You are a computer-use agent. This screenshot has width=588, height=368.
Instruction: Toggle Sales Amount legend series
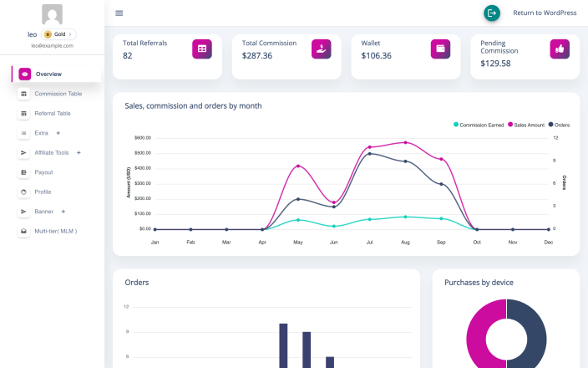[x=526, y=125]
